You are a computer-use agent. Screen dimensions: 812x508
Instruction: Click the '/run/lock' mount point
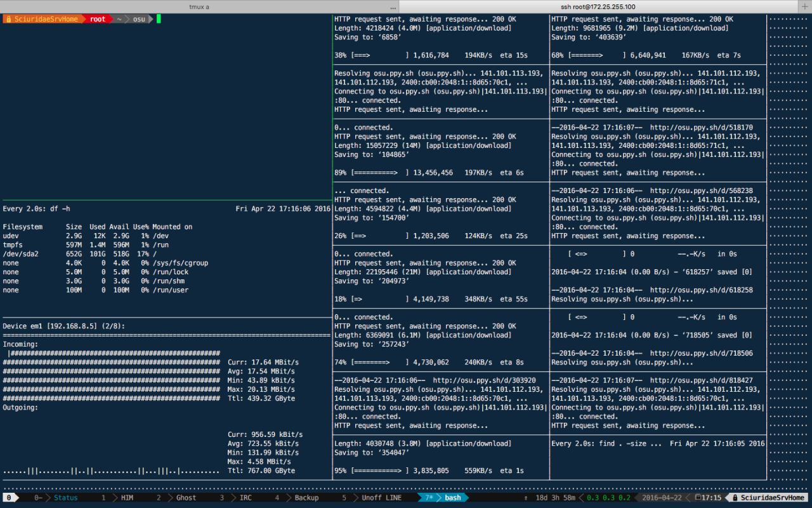[x=171, y=272]
